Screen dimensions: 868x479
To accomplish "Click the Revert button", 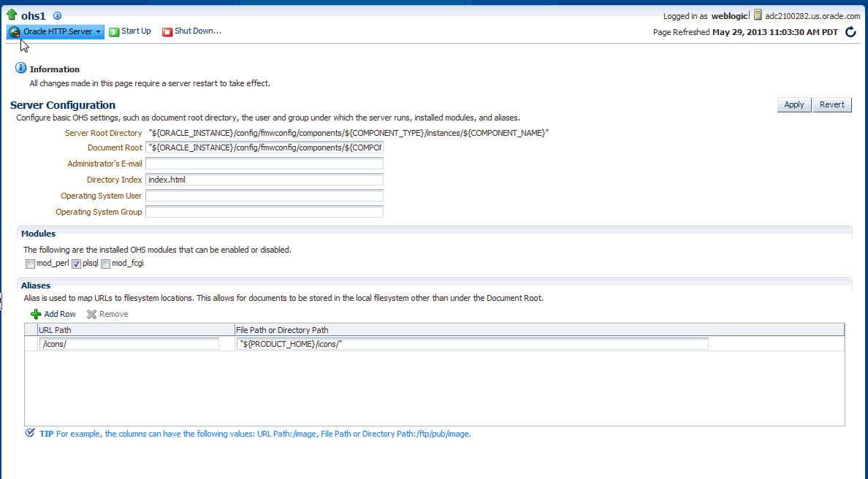I will coord(832,104).
